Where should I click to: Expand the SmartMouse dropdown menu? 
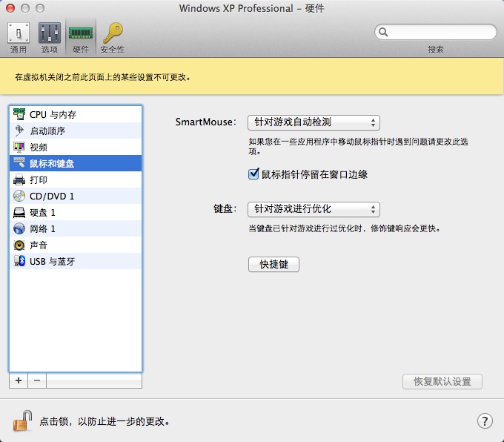pyautogui.click(x=314, y=122)
